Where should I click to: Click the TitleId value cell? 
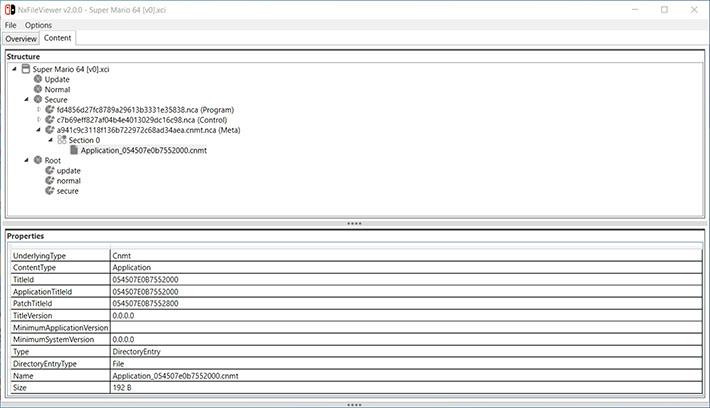coord(406,279)
